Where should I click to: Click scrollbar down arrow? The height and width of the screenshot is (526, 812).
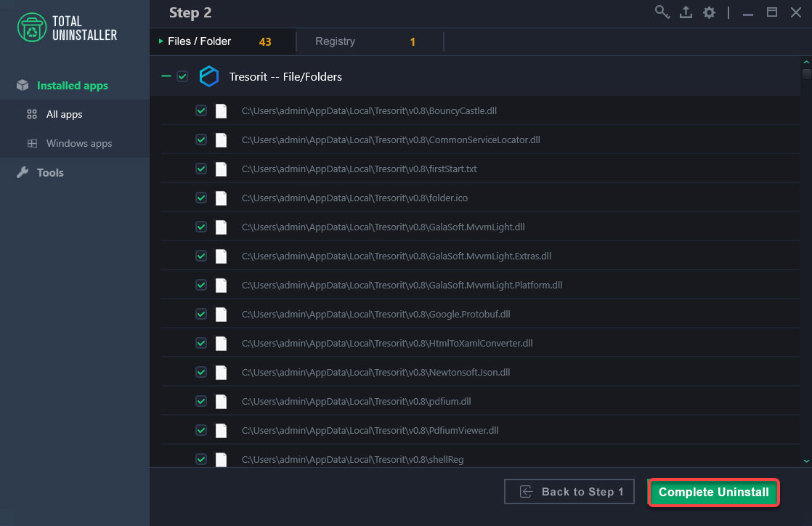click(x=806, y=461)
